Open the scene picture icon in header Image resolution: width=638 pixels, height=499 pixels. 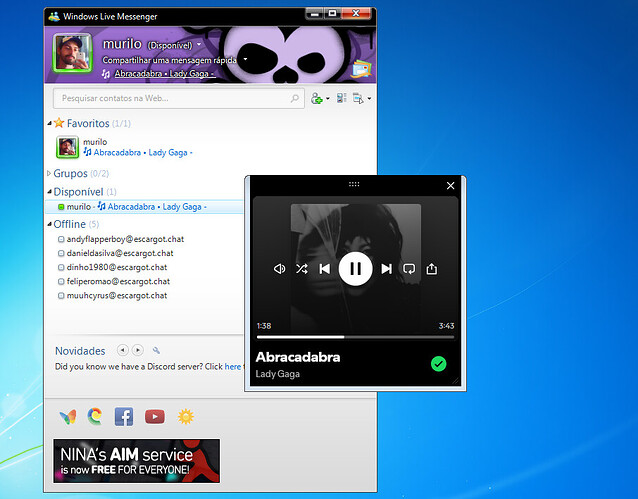[361, 68]
